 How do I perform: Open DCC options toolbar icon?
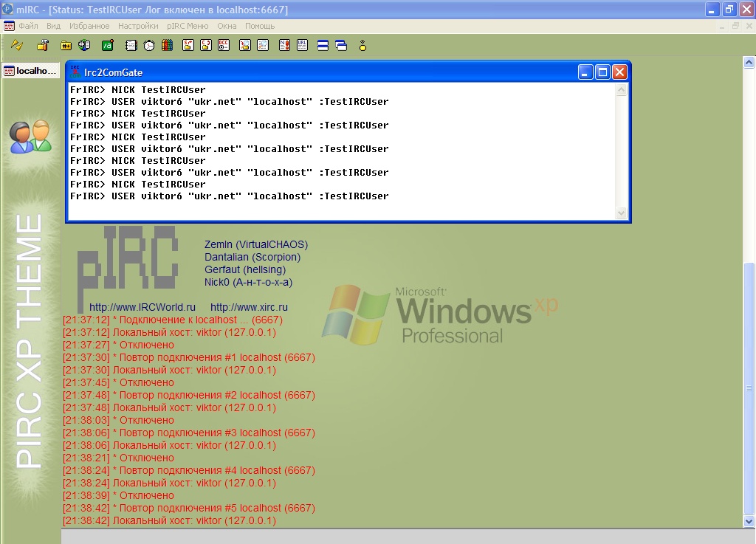[224, 45]
